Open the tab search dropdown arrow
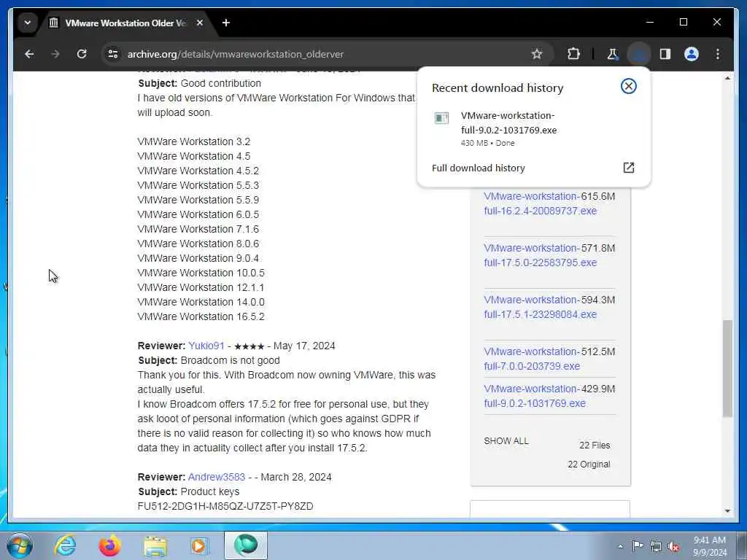The width and height of the screenshot is (747, 560). coord(28,23)
